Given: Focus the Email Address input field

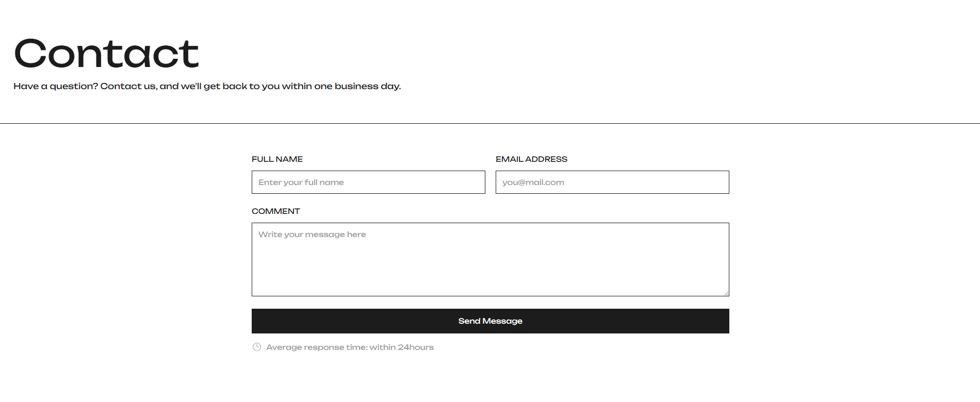Looking at the screenshot, I should [612, 182].
